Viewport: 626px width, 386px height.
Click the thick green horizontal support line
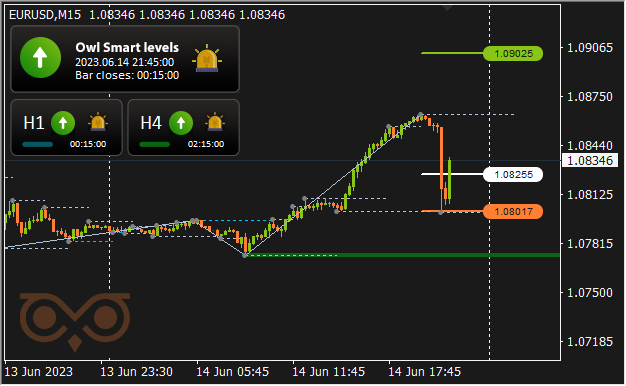click(x=403, y=255)
